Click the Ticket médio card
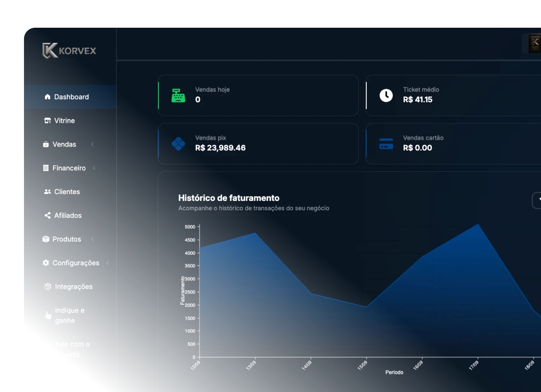Screen dimensions: 541x392 tap(453, 96)
